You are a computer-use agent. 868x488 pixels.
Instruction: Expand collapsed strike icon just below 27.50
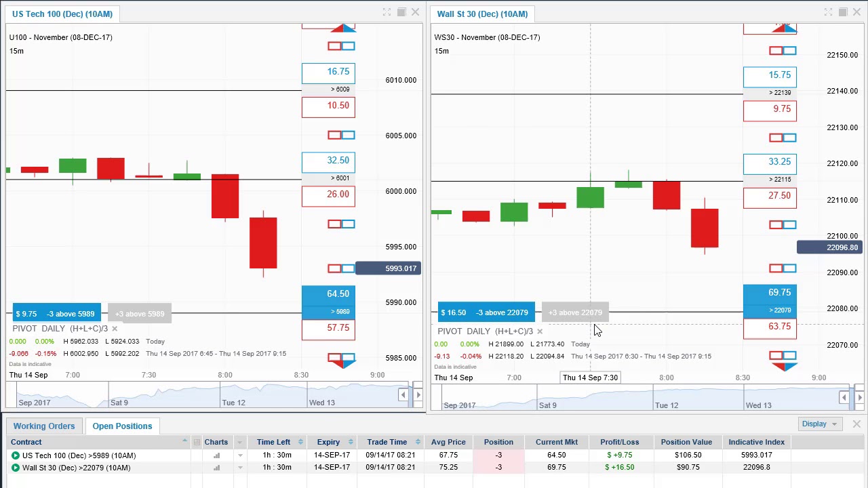[783, 224]
